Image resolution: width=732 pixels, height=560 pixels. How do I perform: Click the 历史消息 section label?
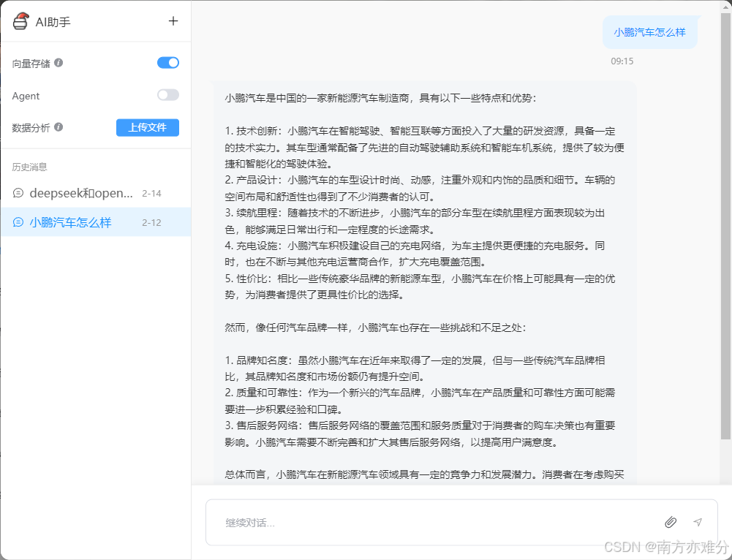(29, 167)
